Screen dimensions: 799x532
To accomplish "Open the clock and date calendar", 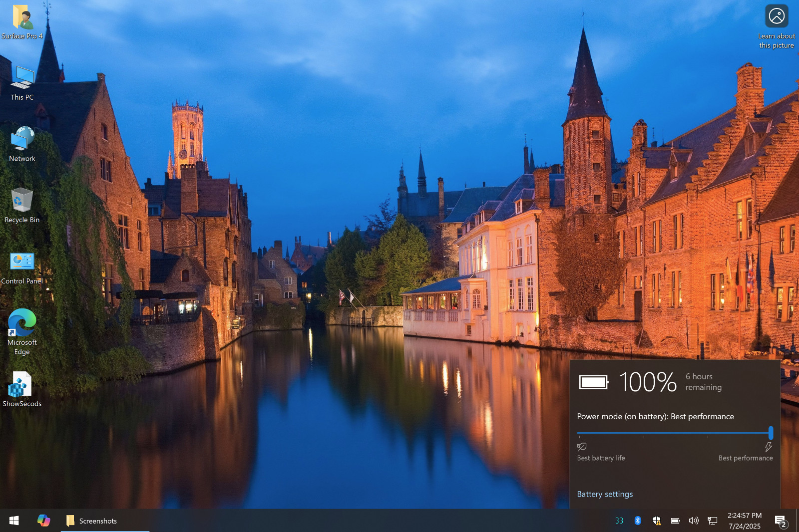I will [x=744, y=521].
